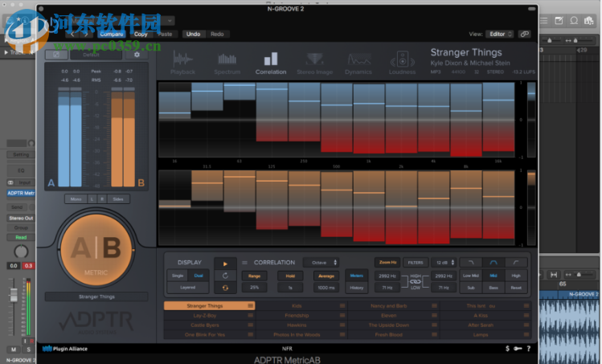Image resolution: width=602 pixels, height=364 pixels.
Task: Toggle Mono monitoring
Action: tap(76, 199)
